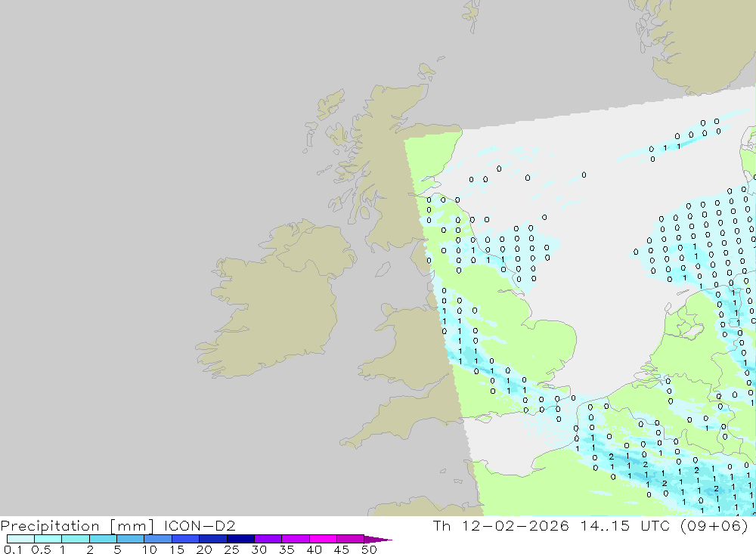
Task: Select the legend value '10'
Action: [150, 549]
